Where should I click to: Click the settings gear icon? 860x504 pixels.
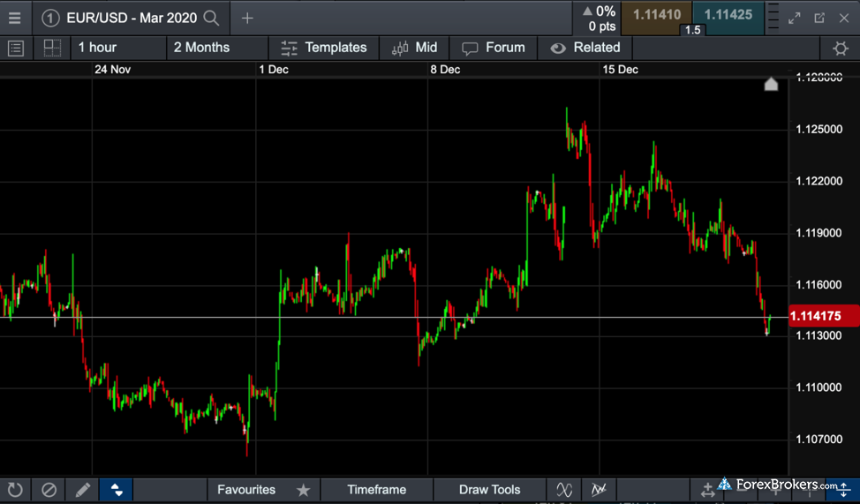click(x=840, y=49)
